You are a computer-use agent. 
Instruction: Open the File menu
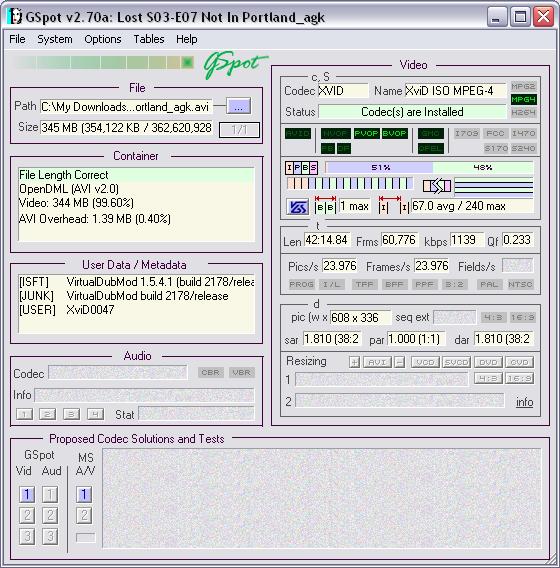[x=17, y=39]
